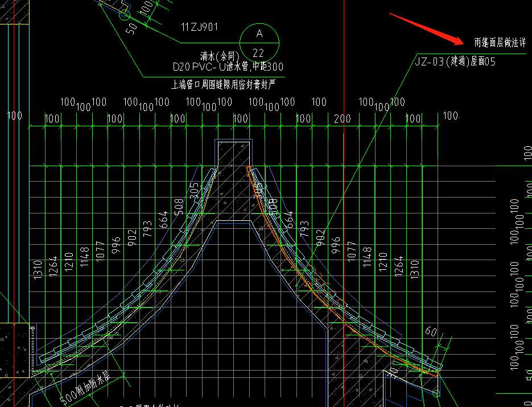532x407 pixels.
Task: Click the '50' dimension beside '11ZJ901' leader
Action: [x=131, y=28]
